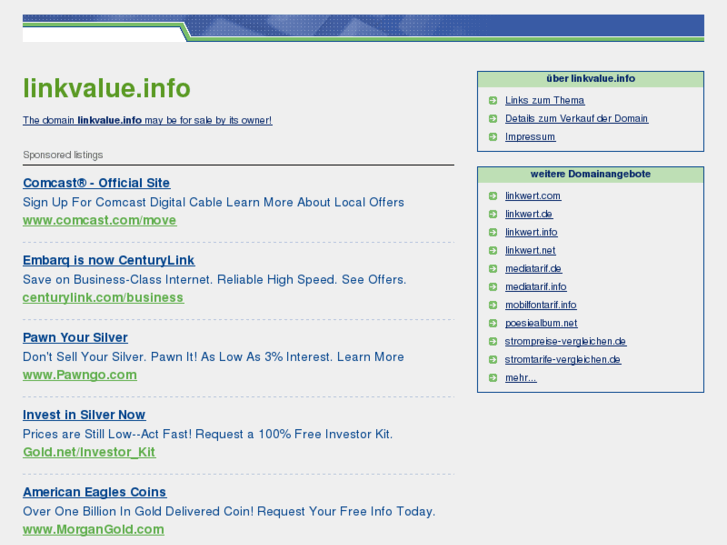Click arrow icon beside Details zum Verkauf
Screen dimensions: 727x545
point(493,119)
